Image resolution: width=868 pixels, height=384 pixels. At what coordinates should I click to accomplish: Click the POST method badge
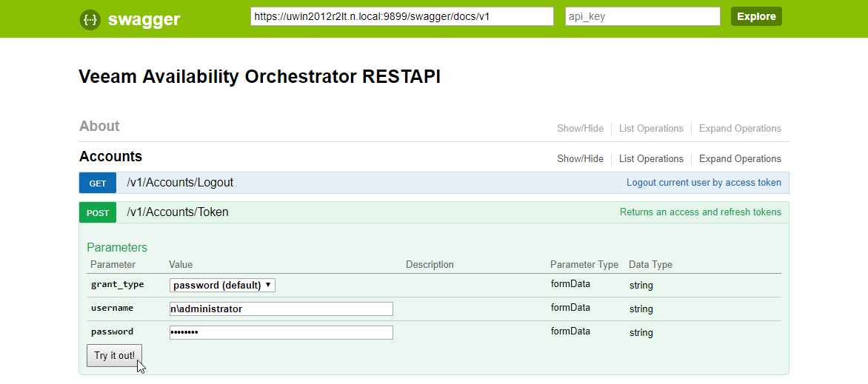coord(98,212)
